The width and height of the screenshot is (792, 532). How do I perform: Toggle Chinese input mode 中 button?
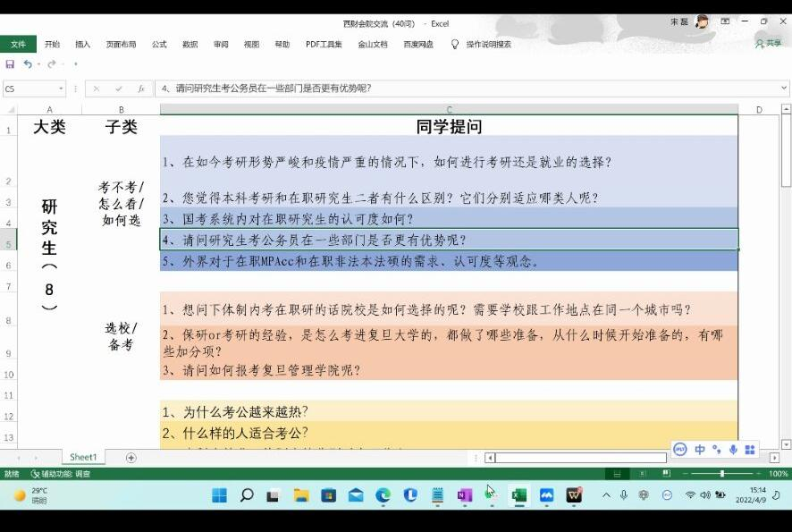pos(700,450)
